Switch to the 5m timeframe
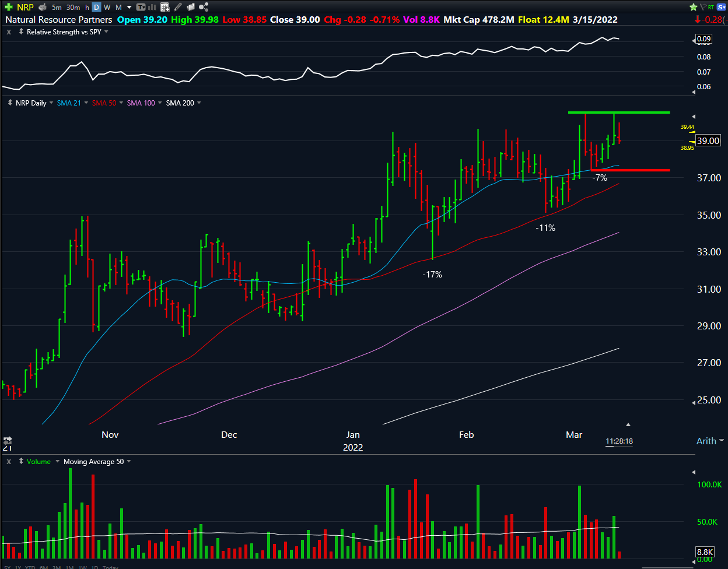The height and width of the screenshot is (569, 728). 57,8
